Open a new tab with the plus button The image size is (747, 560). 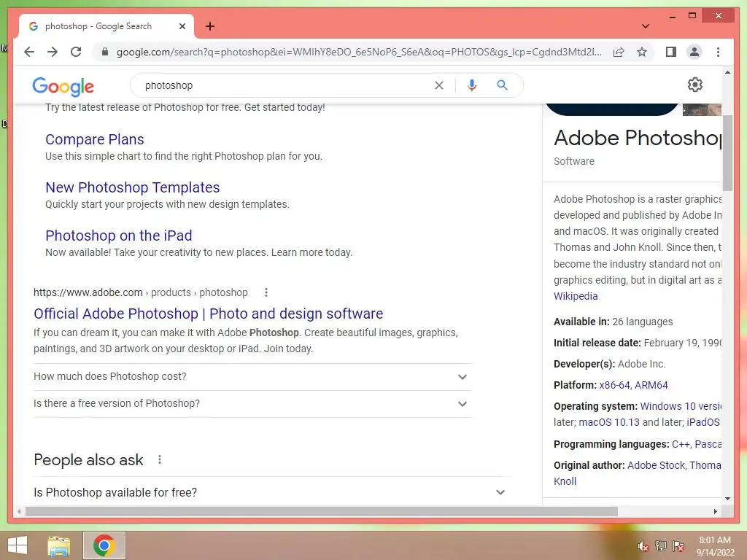click(x=210, y=26)
